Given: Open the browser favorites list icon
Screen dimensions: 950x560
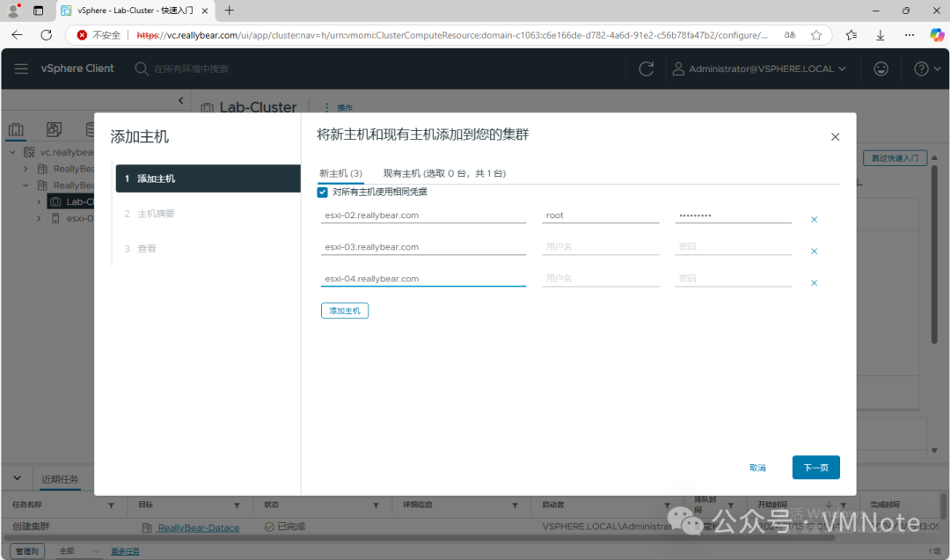Looking at the screenshot, I should pyautogui.click(x=851, y=35).
